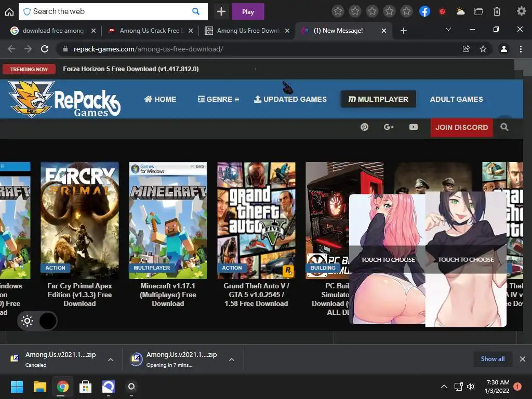The height and width of the screenshot is (399, 532).
Task: Click the Minecraft cover thumbnail
Action: click(168, 220)
